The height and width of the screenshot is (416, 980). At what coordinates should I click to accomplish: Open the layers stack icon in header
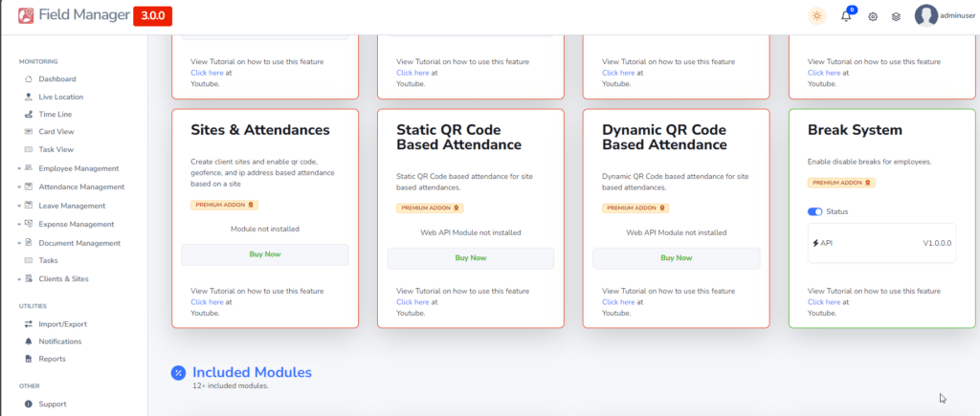tap(896, 17)
